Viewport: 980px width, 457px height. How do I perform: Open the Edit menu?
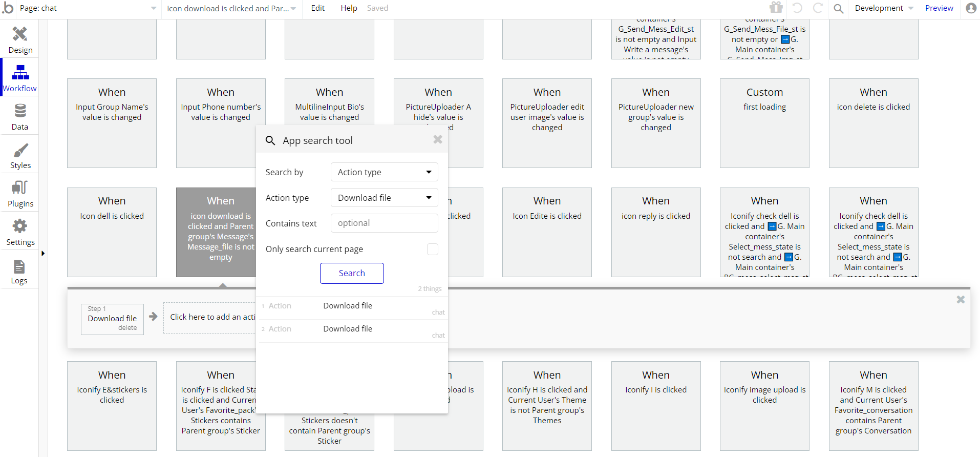317,8
